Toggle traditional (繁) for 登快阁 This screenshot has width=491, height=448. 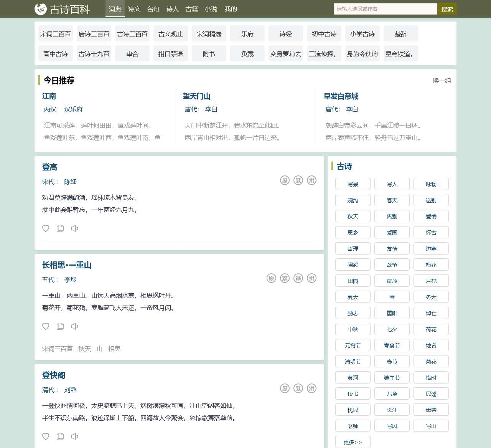pos(298,388)
